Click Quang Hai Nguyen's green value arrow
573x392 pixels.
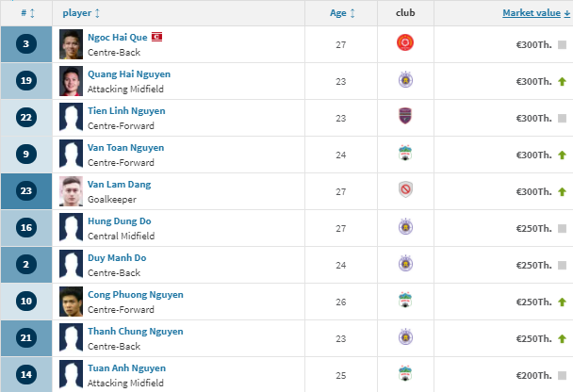point(562,81)
